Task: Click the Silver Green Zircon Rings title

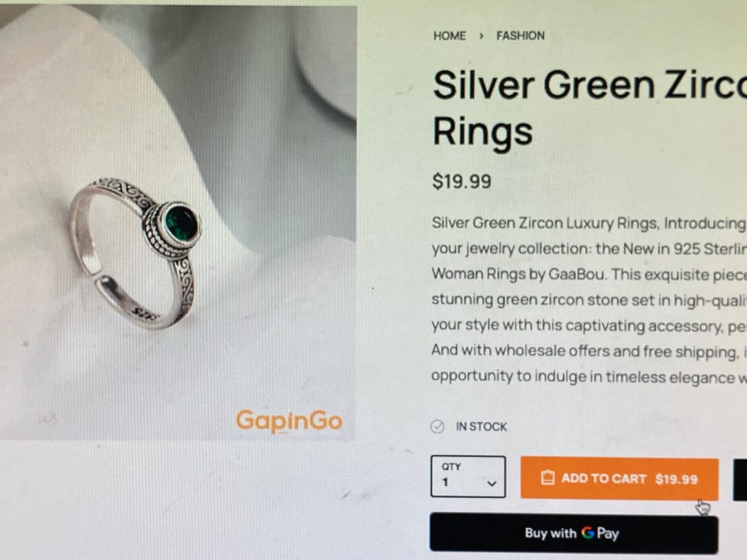Action: tap(590, 108)
